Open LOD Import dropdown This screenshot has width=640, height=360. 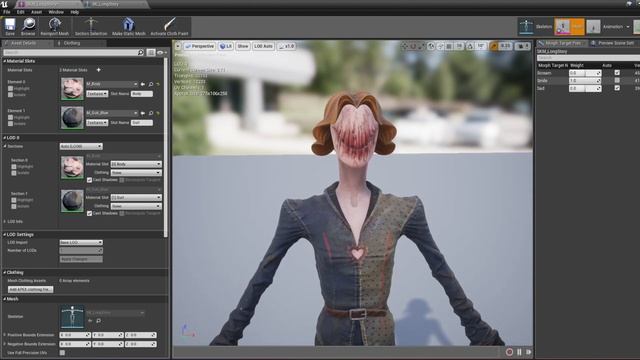pos(81,242)
